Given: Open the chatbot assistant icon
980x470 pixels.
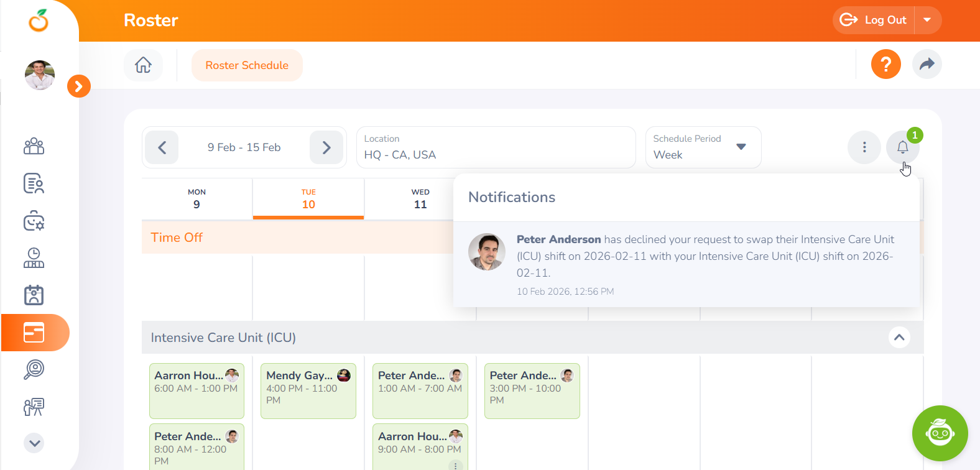Looking at the screenshot, I should [940, 433].
